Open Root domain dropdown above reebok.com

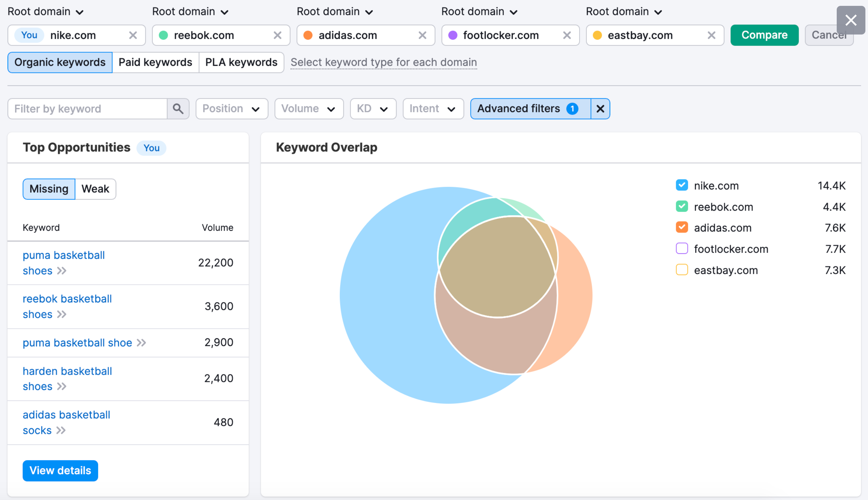(x=190, y=12)
